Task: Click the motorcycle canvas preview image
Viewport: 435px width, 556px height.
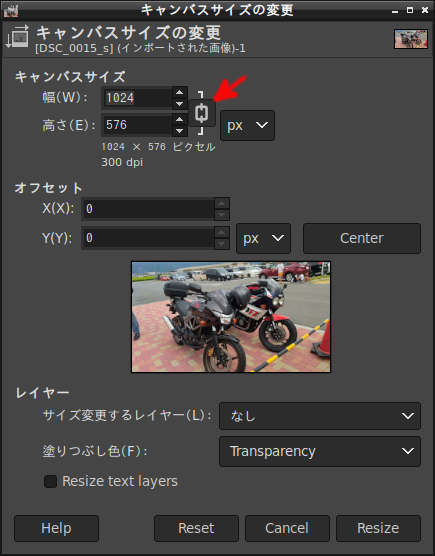Action: pyautogui.click(x=231, y=317)
